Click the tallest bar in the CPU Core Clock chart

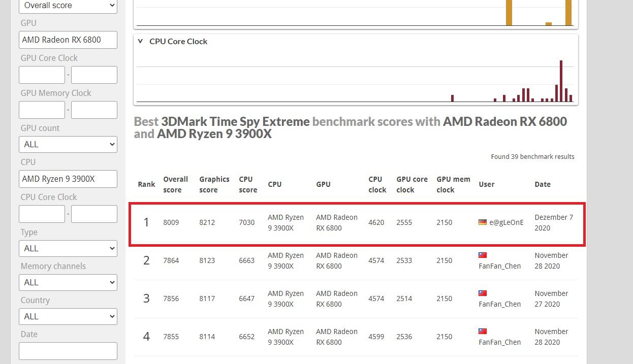(561, 81)
